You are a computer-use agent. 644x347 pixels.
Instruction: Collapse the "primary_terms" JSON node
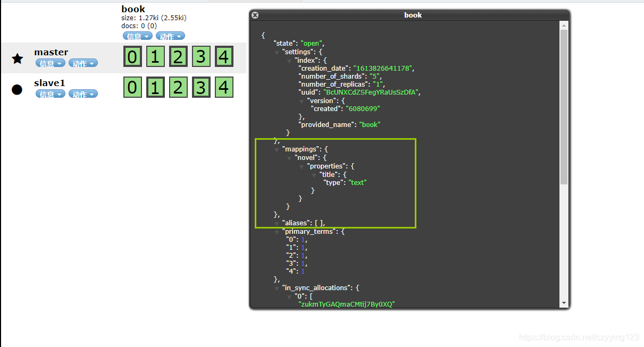[277, 232]
